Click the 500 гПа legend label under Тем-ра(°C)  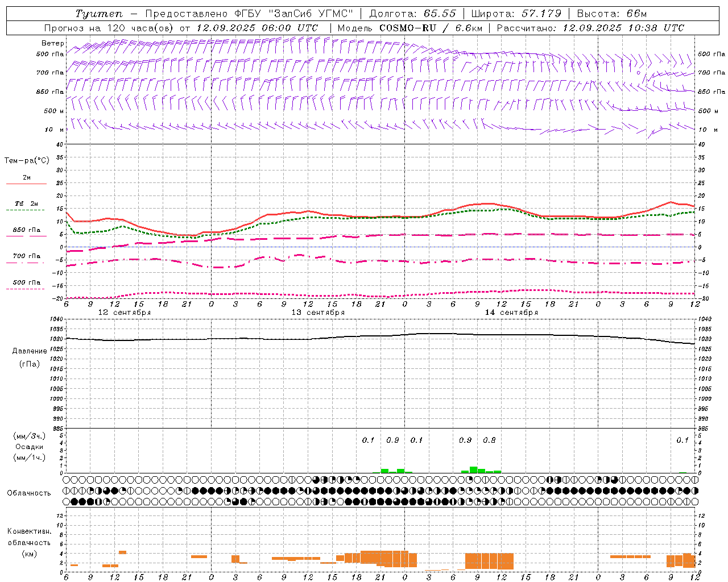pos(27,282)
